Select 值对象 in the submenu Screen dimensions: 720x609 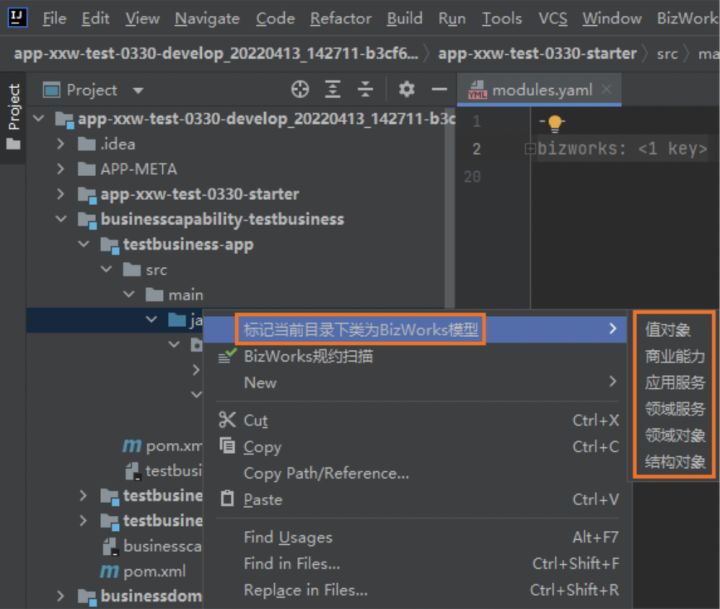pos(668,329)
